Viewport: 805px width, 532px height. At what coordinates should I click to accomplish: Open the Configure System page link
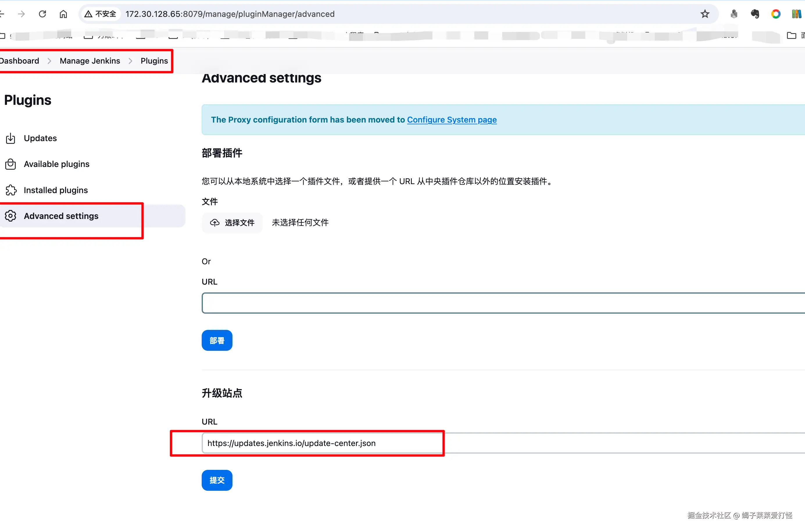[452, 120]
